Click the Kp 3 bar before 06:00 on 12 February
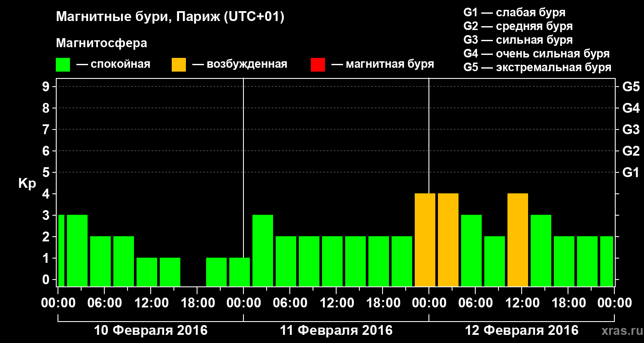 471,250
